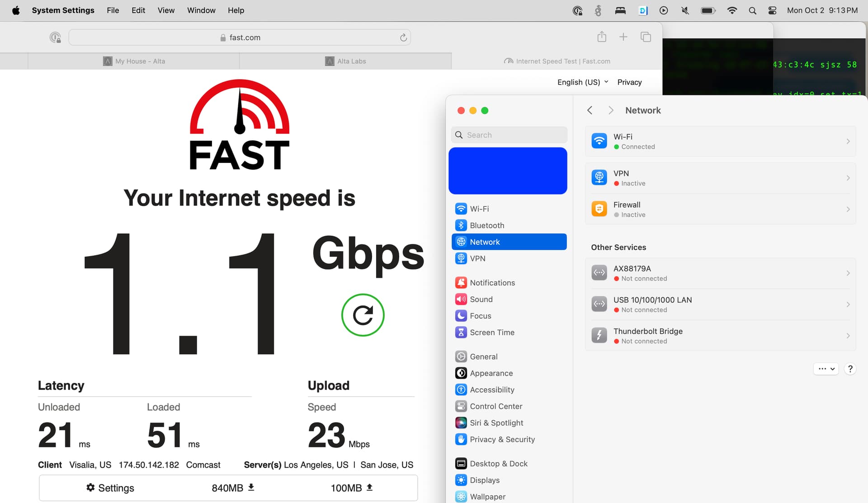Select Wi-Fi in the settings sidebar
Image resolution: width=868 pixels, height=503 pixels.
pos(509,209)
